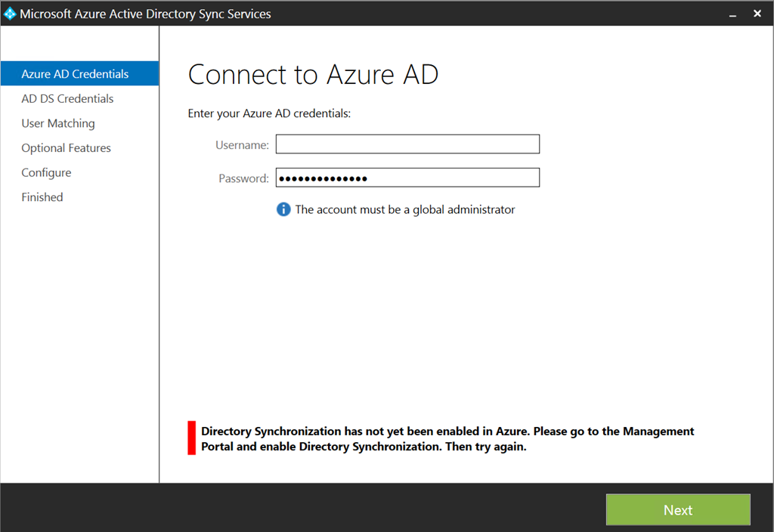Close the Azure AD Sync Services window
This screenshot has width=774, height=532.
758,14
